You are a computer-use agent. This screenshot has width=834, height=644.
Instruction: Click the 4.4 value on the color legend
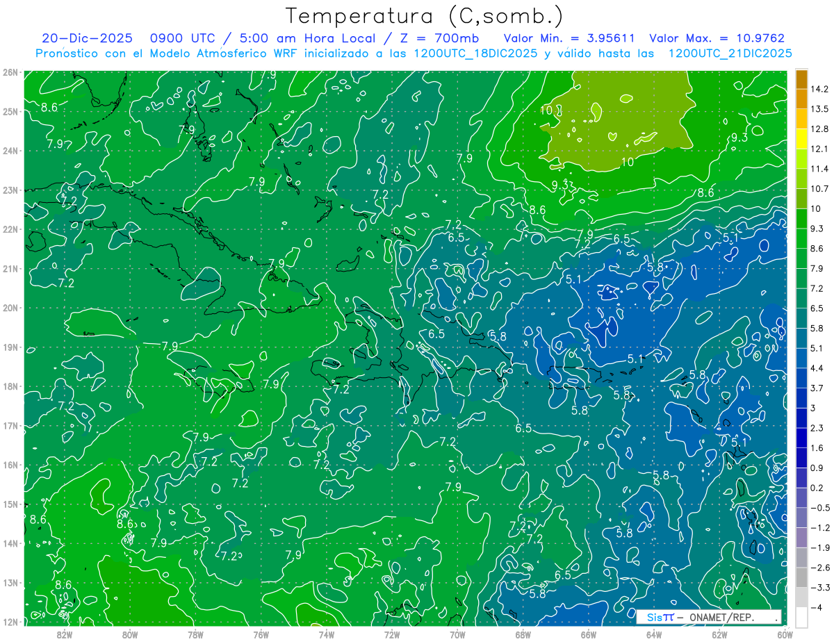(x=818, y=368)
